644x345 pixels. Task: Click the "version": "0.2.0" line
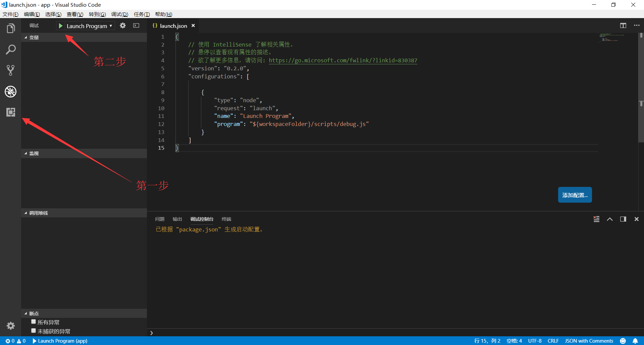[218, 68]
